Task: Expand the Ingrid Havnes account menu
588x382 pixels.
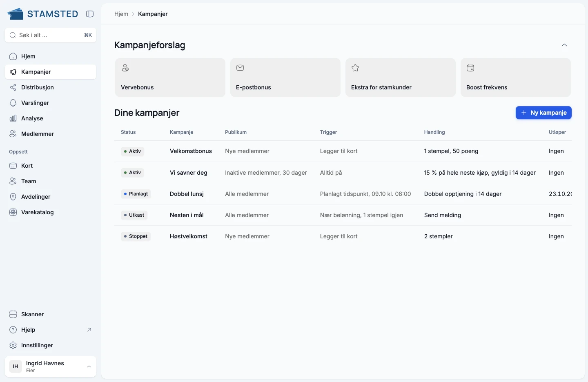Action: tap(51, 366)
